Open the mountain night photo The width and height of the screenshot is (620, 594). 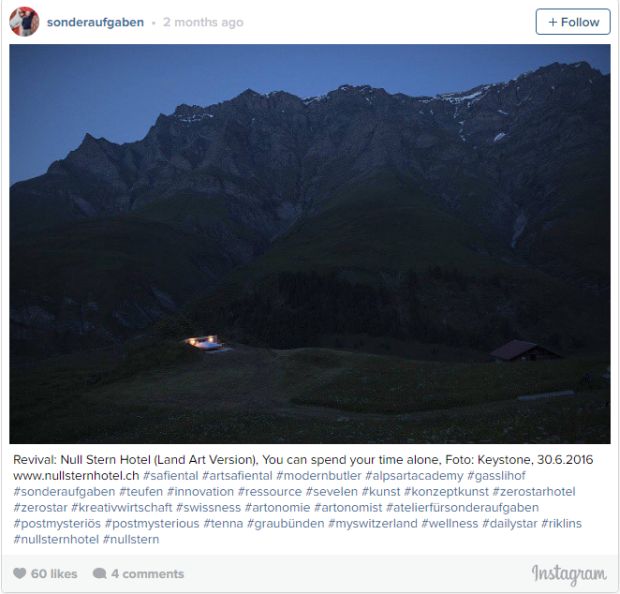click(x=310, y=244)
